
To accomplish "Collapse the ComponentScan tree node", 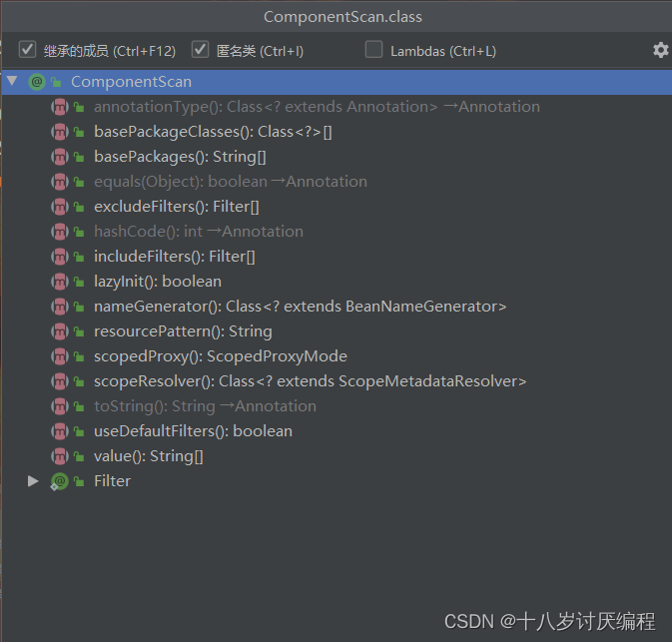I will (x=12, y=81).
